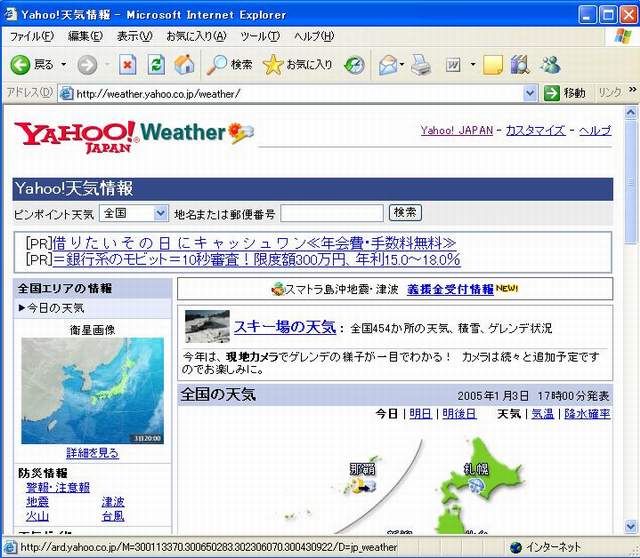Click the Forward arrow toolbar button
Screen dimensions: 640x558
[87, 64]
